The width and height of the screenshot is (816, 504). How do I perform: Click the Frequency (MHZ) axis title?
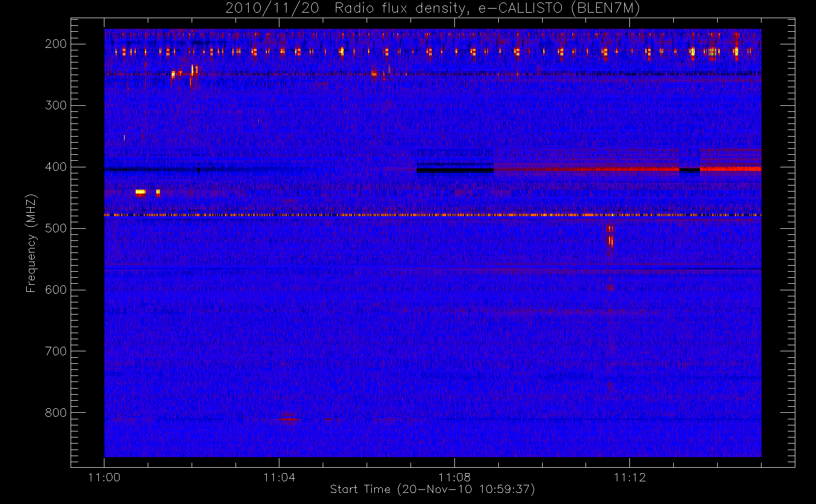(x=31, y=243)
